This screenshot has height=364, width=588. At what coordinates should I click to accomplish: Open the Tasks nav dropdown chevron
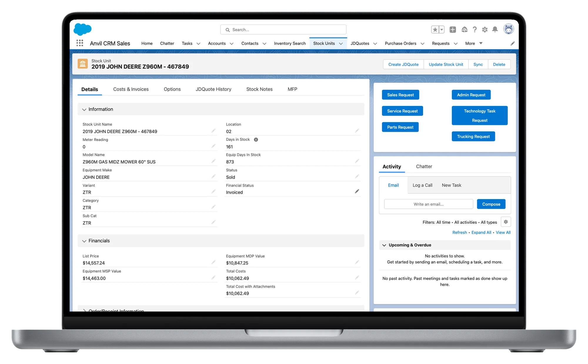(x=198, y=44)
